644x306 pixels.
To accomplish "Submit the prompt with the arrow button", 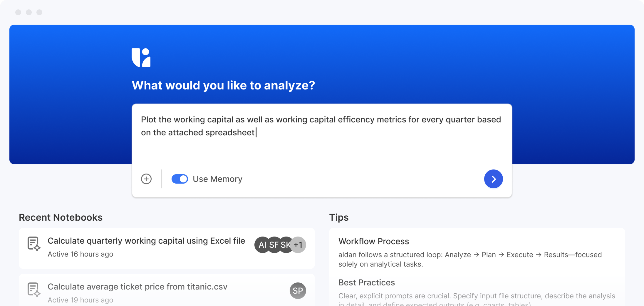I will pyautogui.click(x=493, y=179).
